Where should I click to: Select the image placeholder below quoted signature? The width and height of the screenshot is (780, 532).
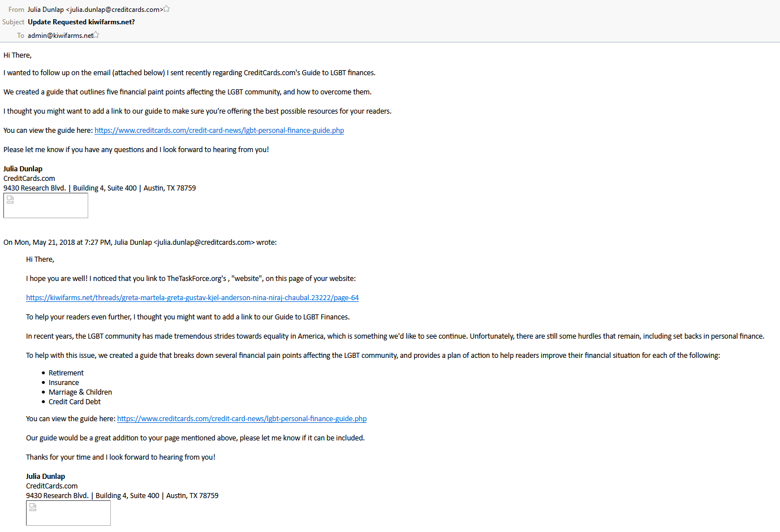68,513
